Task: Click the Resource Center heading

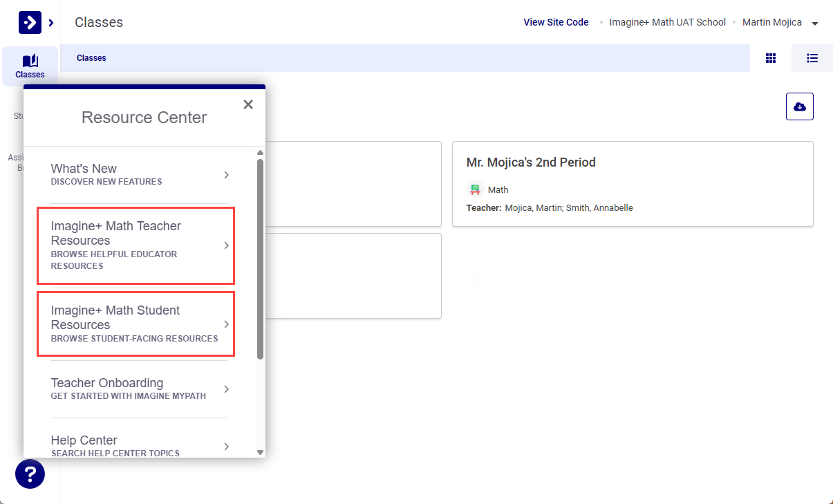Action: pyautogui.click(x=144, y=118)
